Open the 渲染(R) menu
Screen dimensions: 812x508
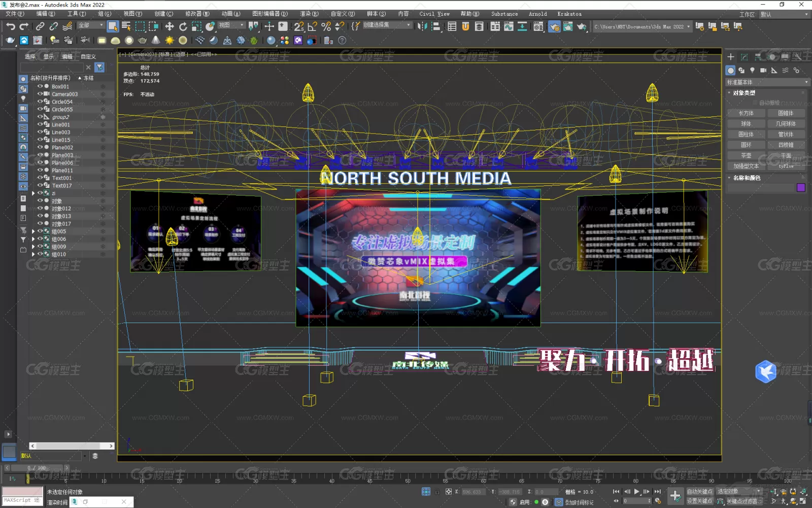click(309, 14)
